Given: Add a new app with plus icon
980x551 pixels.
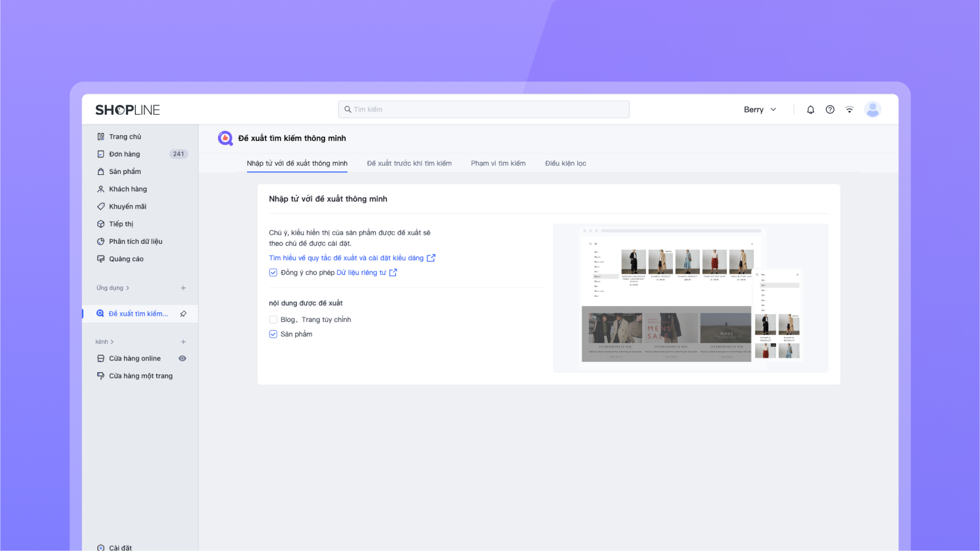Looking at the screenshot, I should coord(183,288).
